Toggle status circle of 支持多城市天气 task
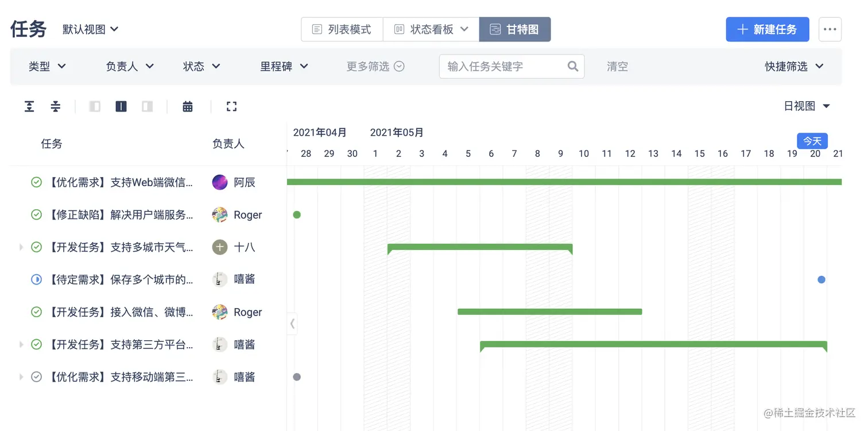The height and width of the screenshot is (431, 868). point(36,247)
